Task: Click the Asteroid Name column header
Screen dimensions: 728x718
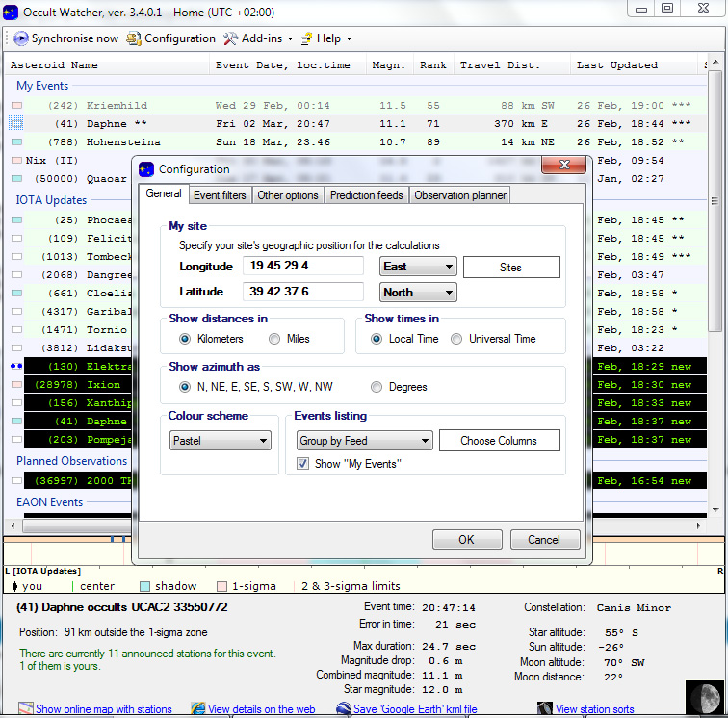Action: point(107,65)
